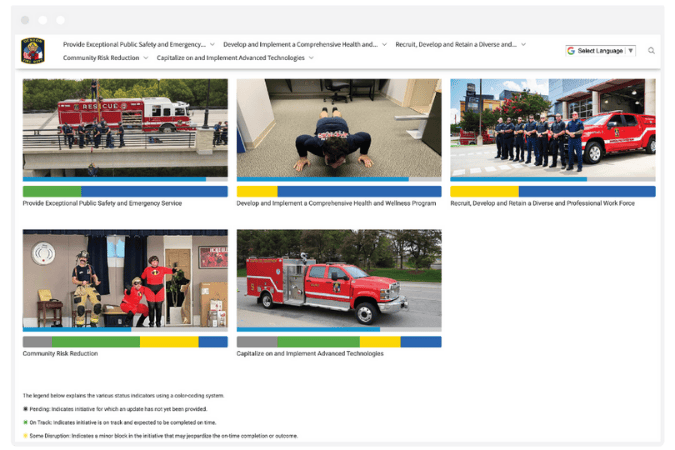Open Diverse and Professional Work Force link
The image size is (675, 450).
point(542,203)
